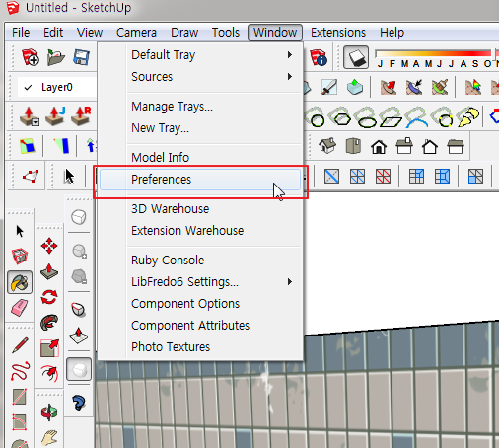Click the Save floppy disk icon

(x=81, y=57)
